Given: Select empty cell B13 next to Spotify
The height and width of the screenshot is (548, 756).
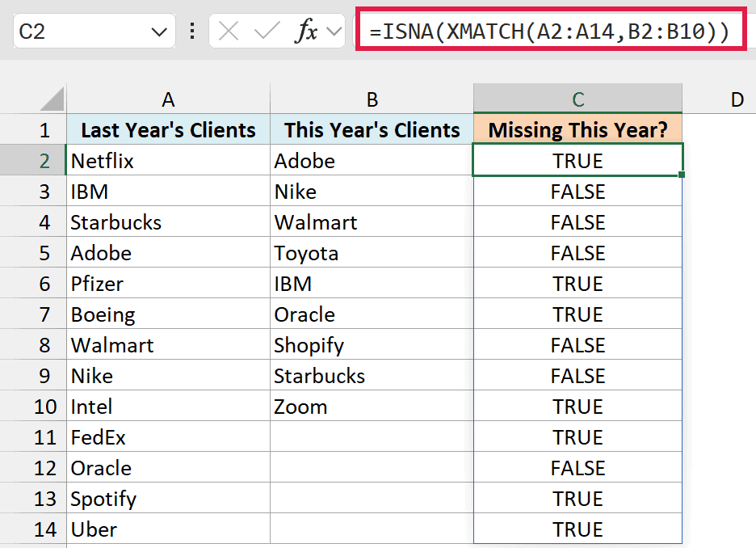Looking at the screenshot, I should (x=372, y=499).
